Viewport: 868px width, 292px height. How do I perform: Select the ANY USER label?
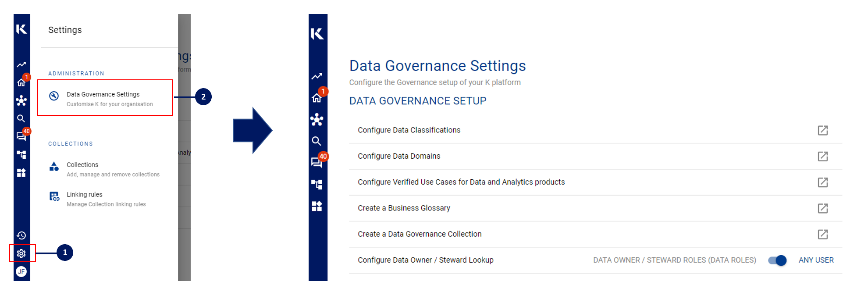click(x=816, y=260)
